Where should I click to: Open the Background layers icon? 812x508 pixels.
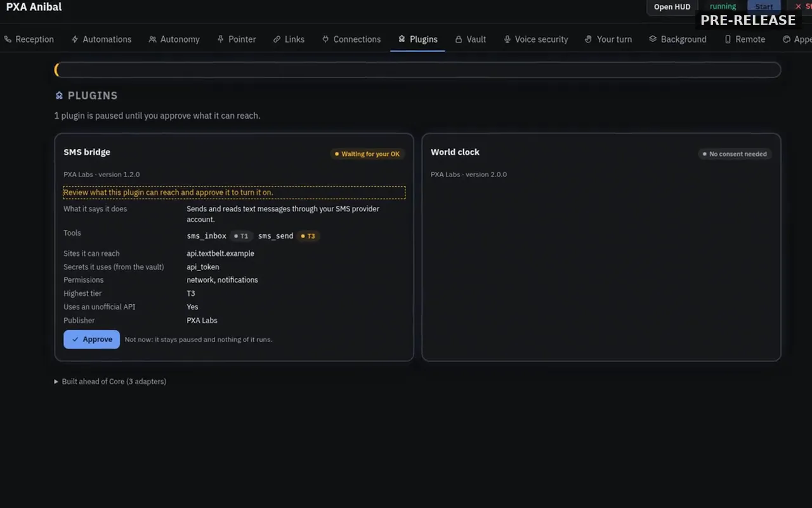pos(653,39)
